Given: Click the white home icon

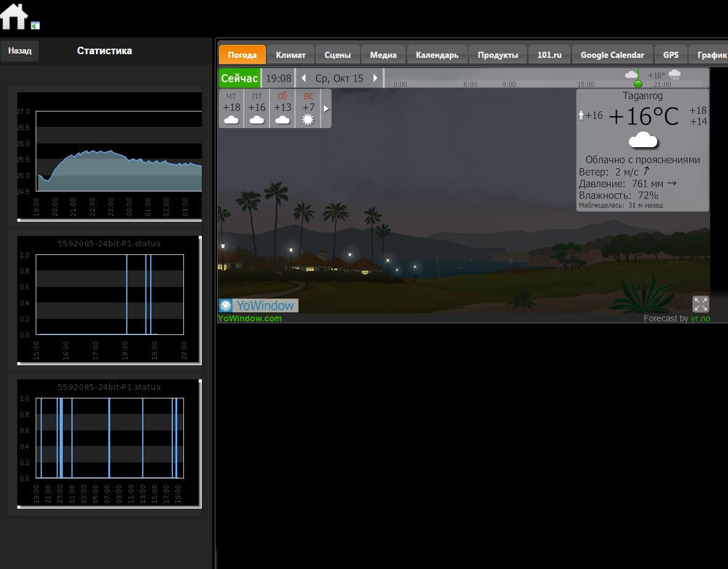Looking at the screenshot, I should coord(14,16).
